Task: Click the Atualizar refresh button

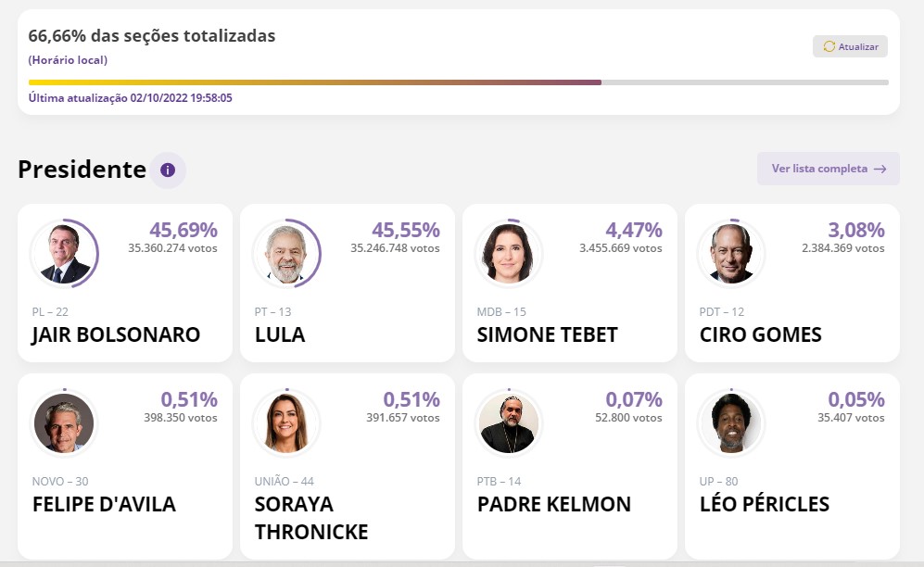Action: (x=850, y=46)
